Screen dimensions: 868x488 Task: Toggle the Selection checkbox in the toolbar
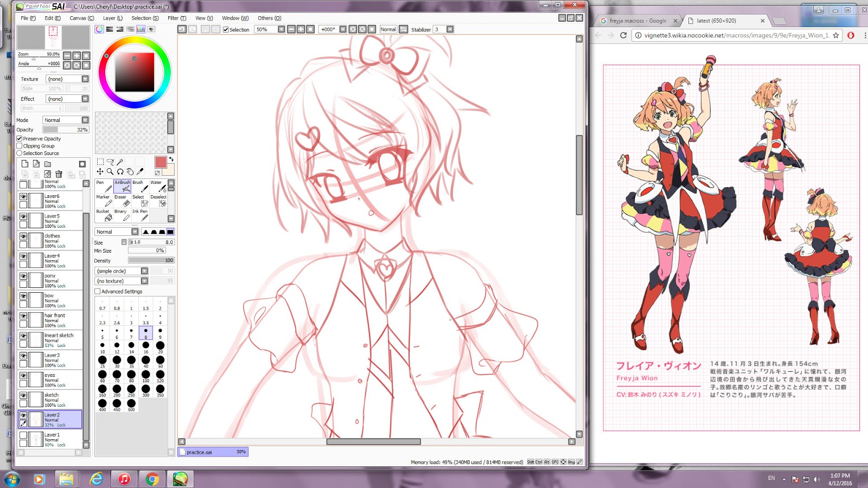(x=226, y=30)
